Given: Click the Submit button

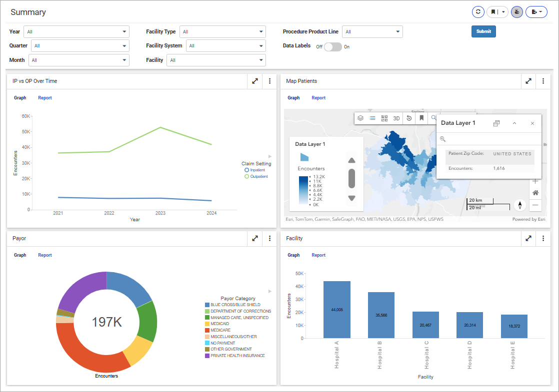Looking at the screenshot, I should 483,31.
